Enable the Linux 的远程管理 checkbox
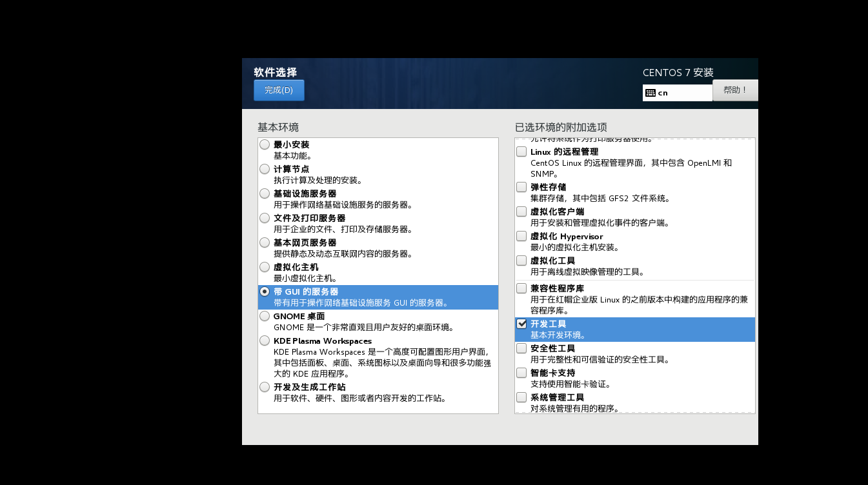Screen dimensions: 868x485 521,152
